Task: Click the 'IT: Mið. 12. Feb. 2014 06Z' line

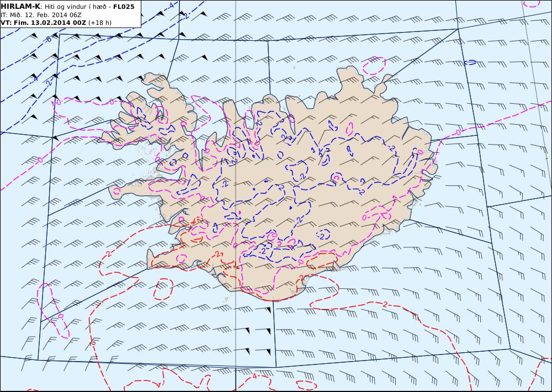Action: (x=41, y=15)
